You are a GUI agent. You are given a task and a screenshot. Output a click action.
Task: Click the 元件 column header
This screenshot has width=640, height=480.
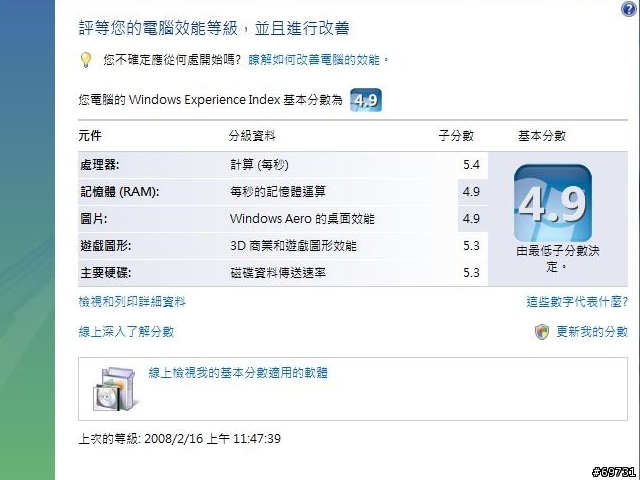(90, 136)
